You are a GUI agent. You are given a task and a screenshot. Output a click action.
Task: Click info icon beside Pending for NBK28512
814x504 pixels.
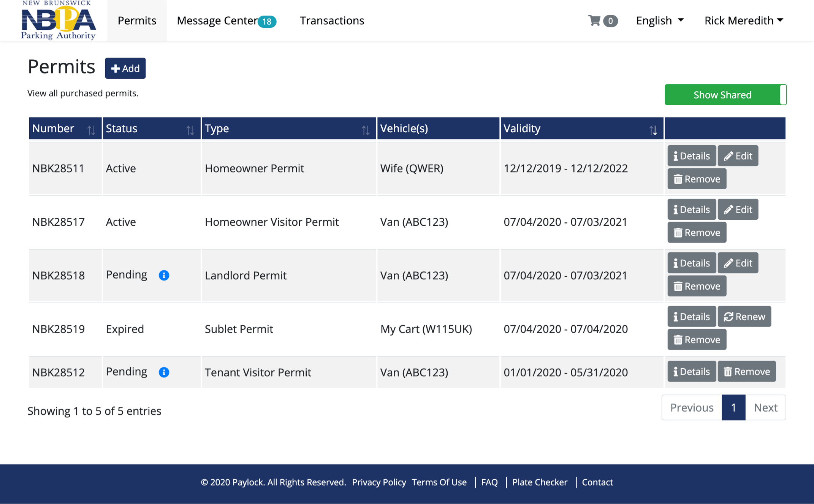(x=164, y=372)
